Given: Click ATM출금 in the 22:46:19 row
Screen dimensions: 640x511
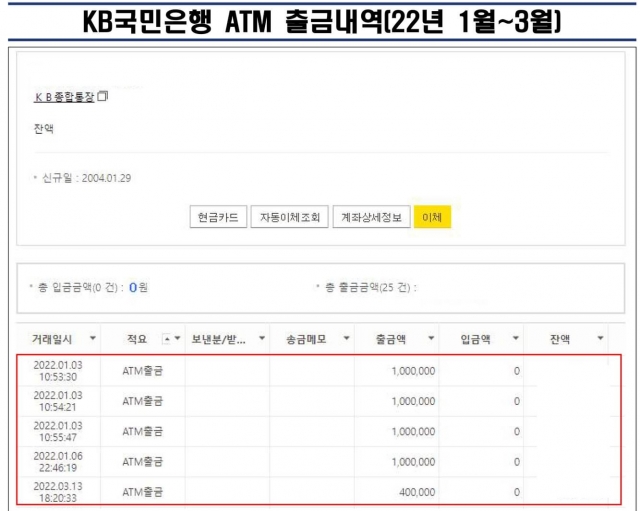Looking at the screenshot, I should click(142, 462).
